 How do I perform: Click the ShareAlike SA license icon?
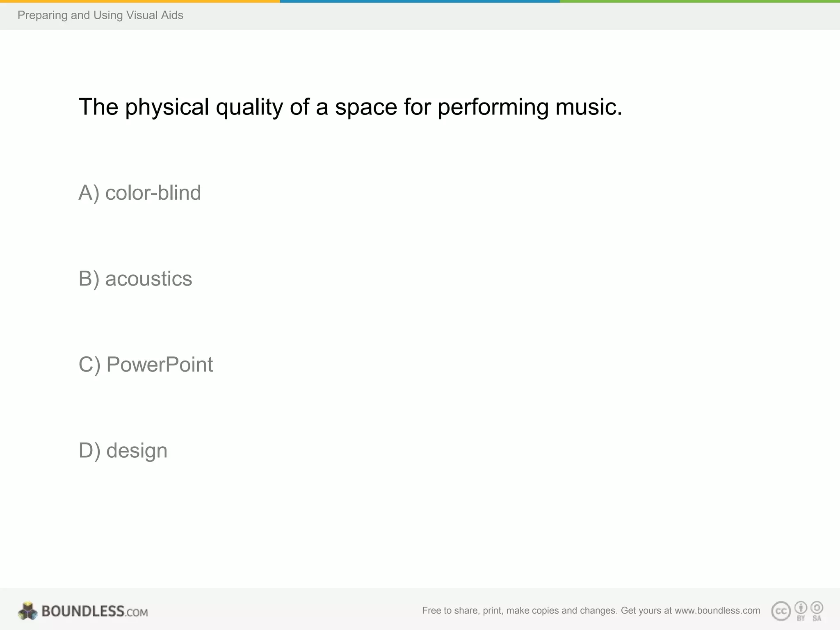(x=817, y=611)
